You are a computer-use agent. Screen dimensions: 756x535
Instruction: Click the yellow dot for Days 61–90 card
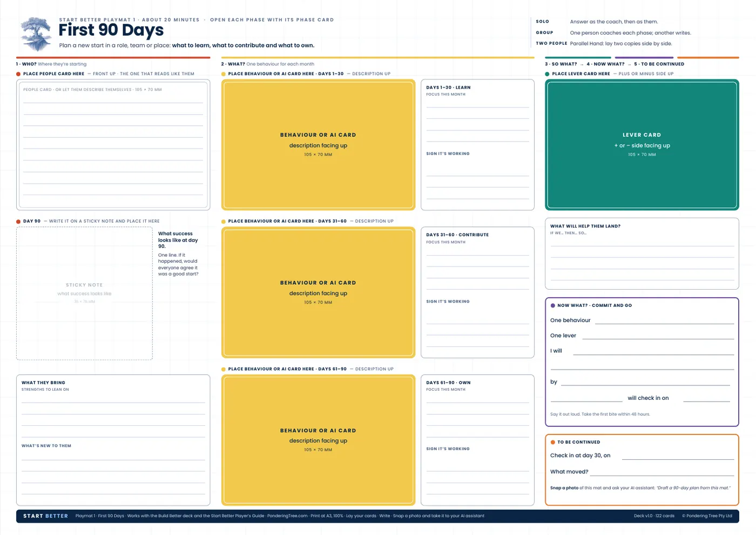[224, 369]
